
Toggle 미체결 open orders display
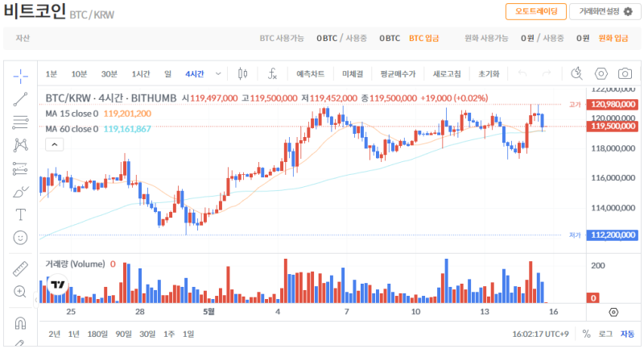353,74
